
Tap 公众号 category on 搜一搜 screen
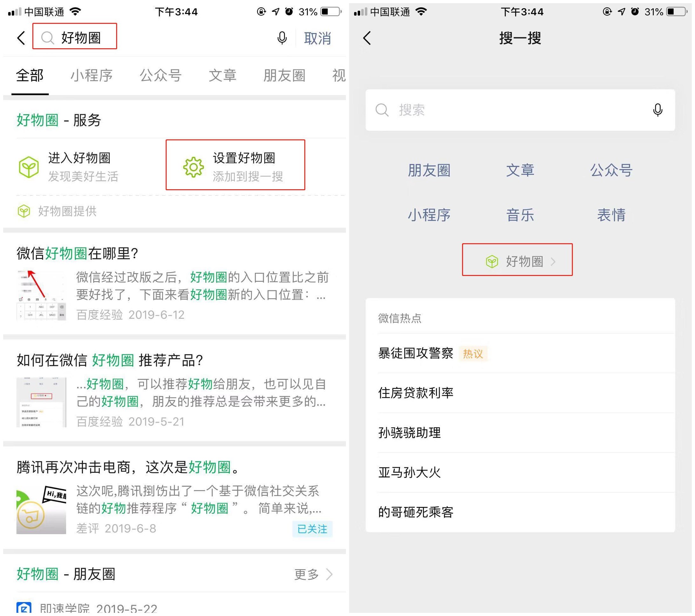pos(611,171)
